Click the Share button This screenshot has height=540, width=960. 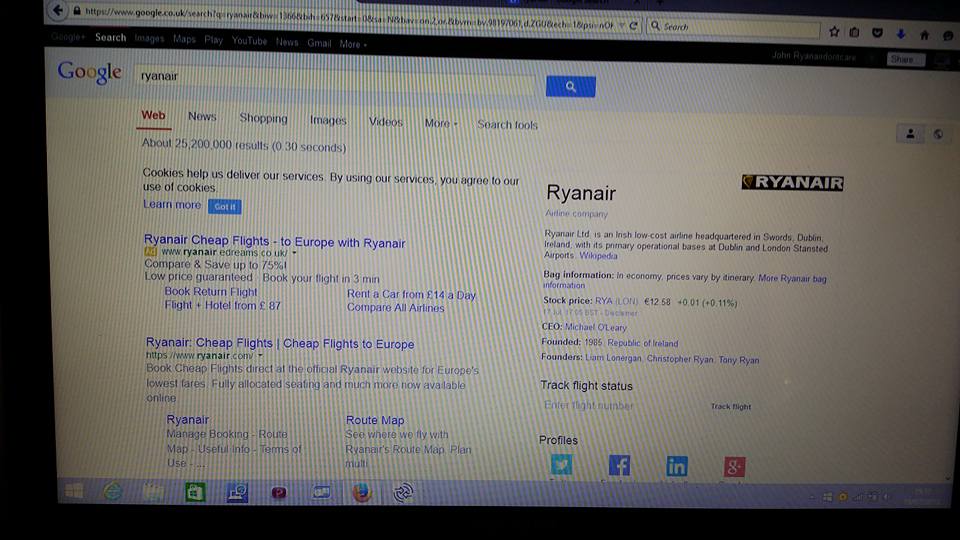point(906,59)
